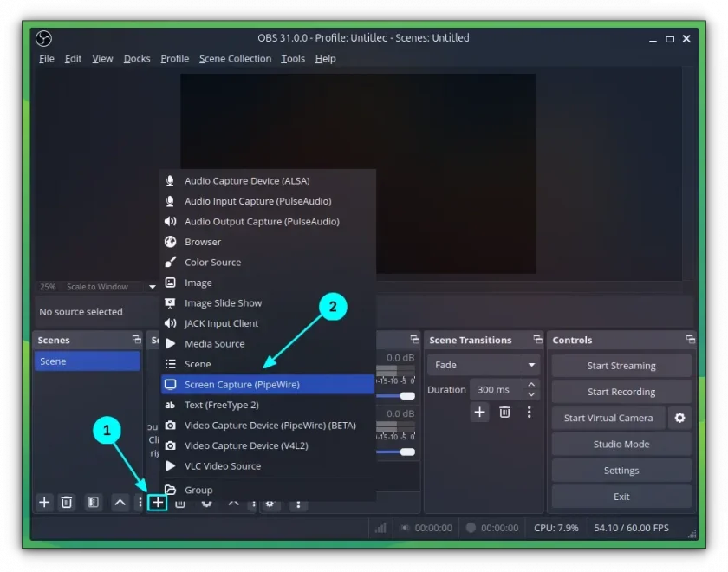Open the Scene Collection menu
The image size is (728, 572).
pos(235,59)
